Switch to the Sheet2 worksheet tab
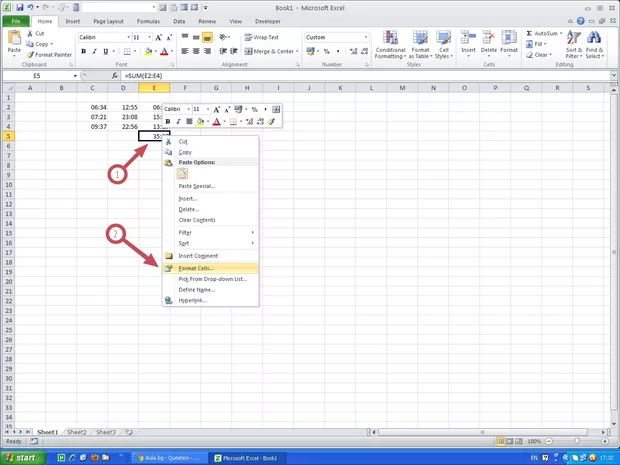Image resolution: width=620 pixels, height=465 pixels. (x=76, y=432)
